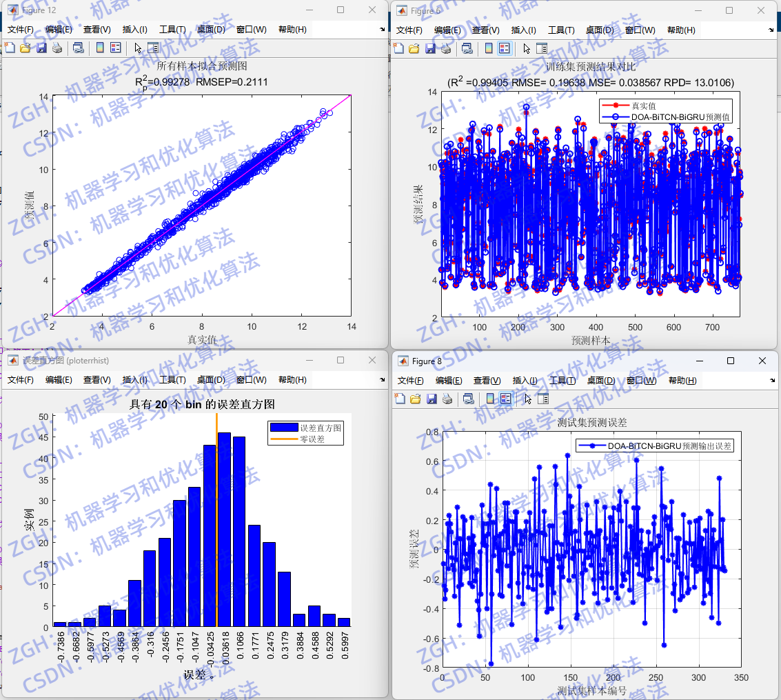The image size is (781, 700).
Task: Save Figure 12 using the floppy disk icon
Action: point(41,48)
